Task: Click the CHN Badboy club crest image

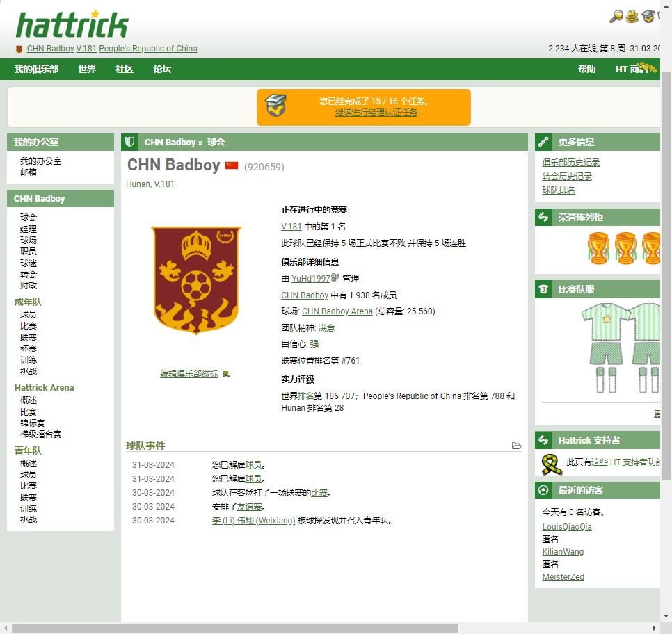Action: coord(196,280)
